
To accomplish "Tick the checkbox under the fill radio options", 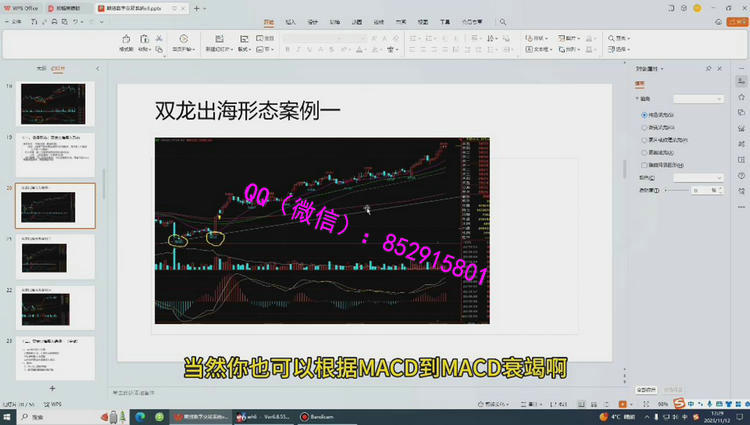I will pos(643,164).
